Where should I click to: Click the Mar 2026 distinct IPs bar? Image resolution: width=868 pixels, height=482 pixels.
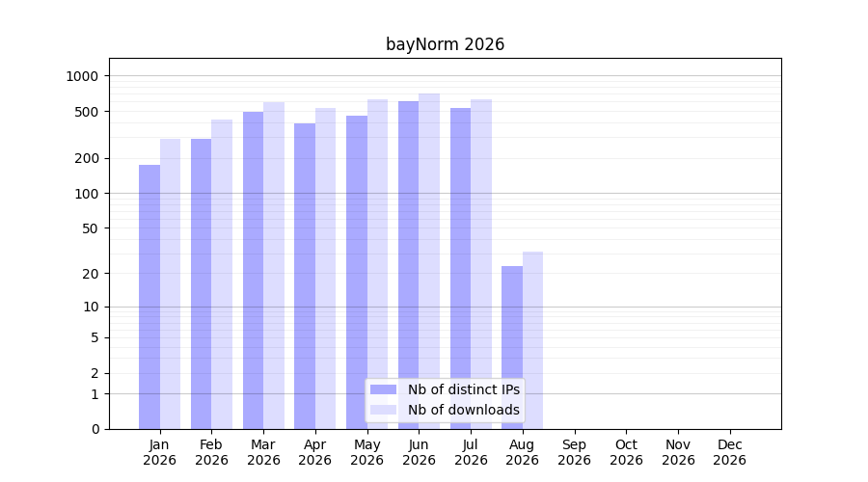pos(253,270)
